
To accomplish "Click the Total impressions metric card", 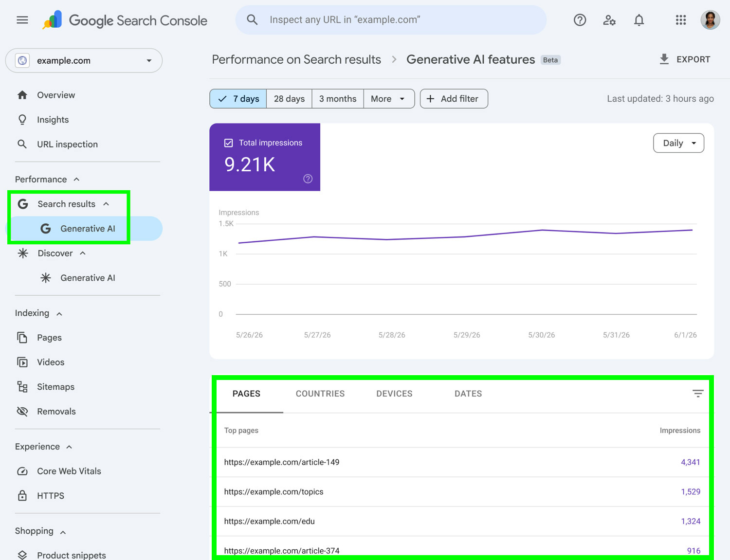I will (265, 157).
